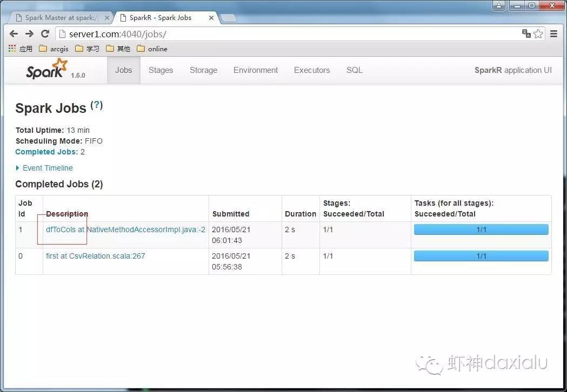Maximize the Chrome window

coord(532,5)
